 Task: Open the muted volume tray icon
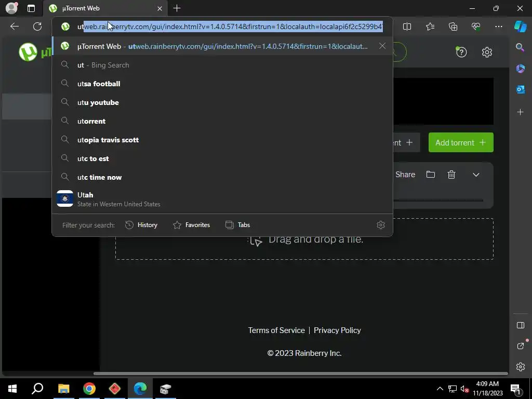tap(464, 389)
